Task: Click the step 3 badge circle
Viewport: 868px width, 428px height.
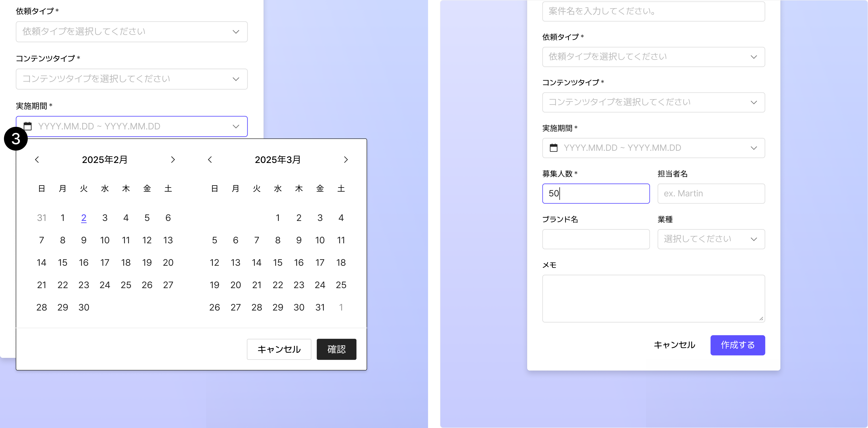Action: (x=16, y=139)
